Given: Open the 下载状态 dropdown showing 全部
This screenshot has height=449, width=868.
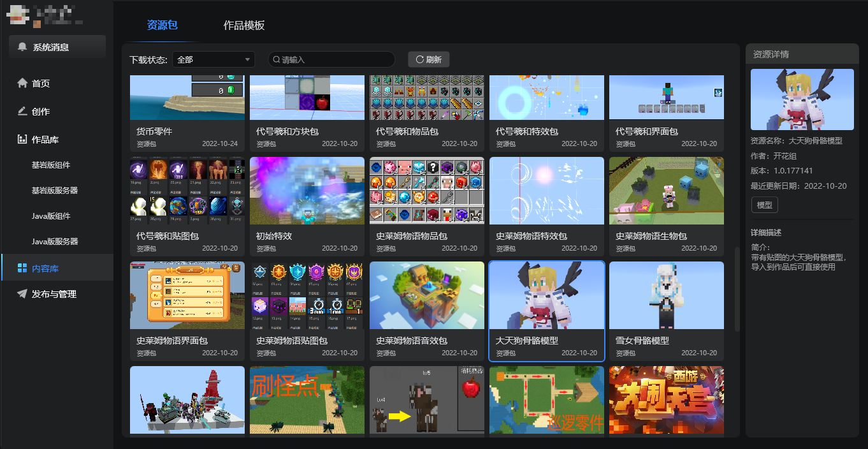Looking at the screenshot, I should (x=213, y=59).
